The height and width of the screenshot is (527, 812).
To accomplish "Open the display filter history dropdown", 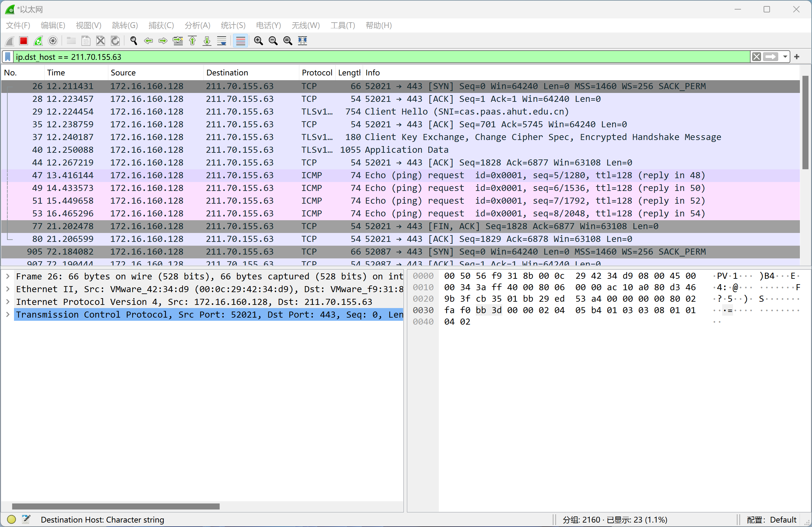I will click(x=785, y=57).
